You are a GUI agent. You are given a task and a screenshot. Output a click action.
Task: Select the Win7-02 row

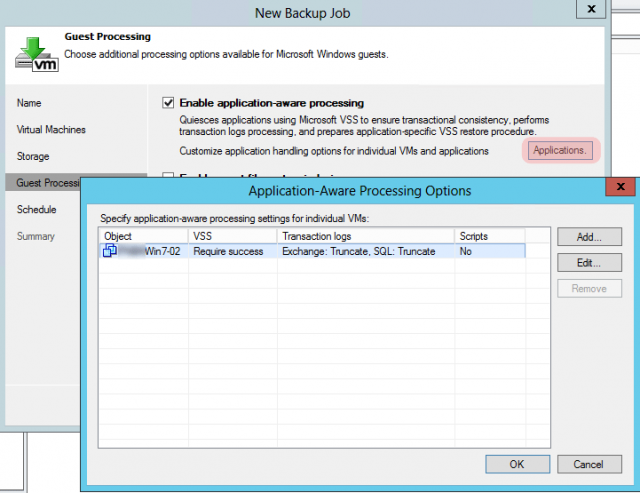click(x=312, y=251)
